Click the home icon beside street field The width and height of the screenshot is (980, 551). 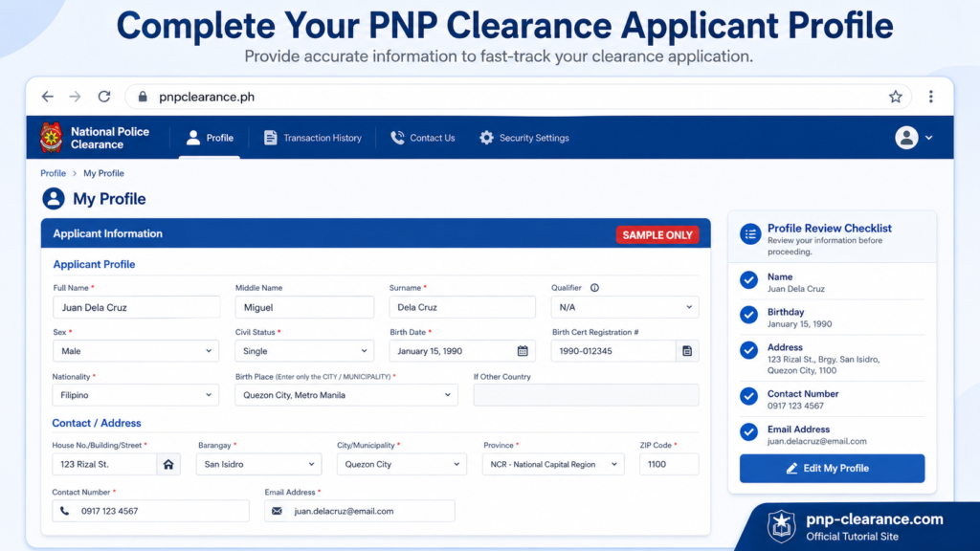coord(168,464)
